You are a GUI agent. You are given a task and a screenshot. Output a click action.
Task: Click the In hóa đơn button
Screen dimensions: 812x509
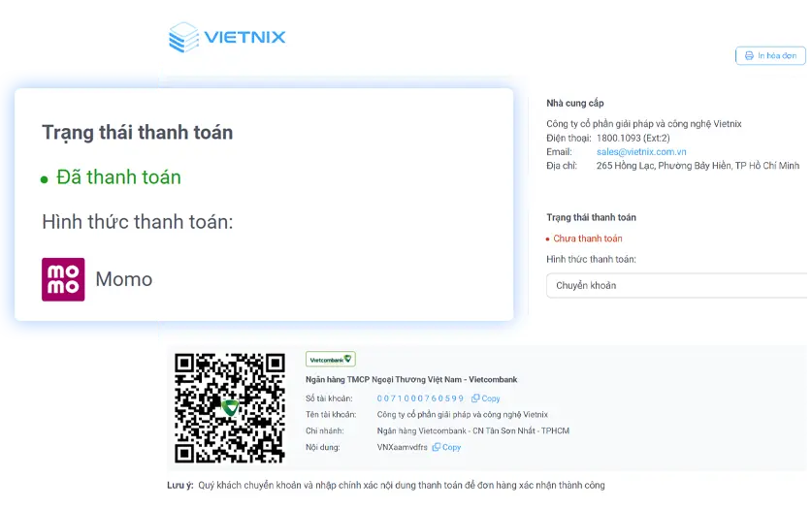770,55
